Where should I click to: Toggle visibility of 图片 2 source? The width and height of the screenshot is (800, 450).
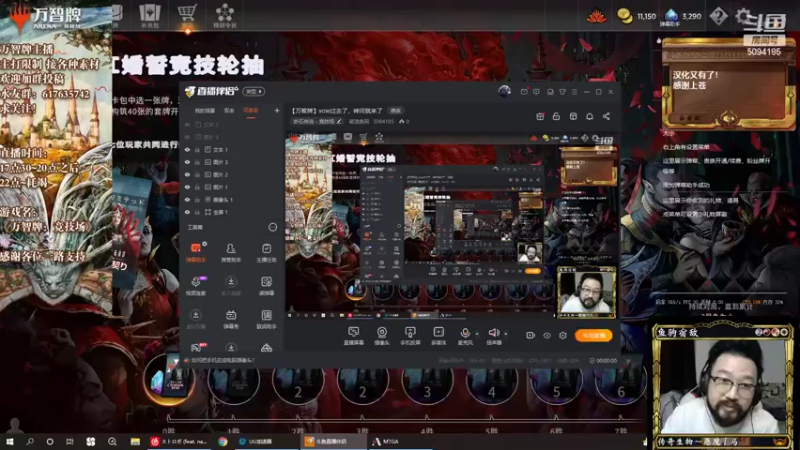tap(187, 174)
